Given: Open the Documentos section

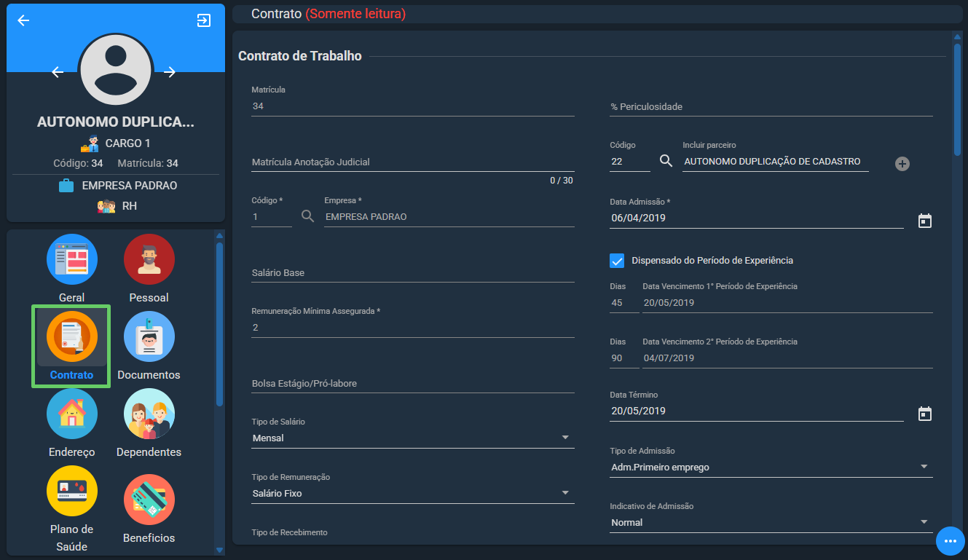Looking at the screenshot, I should coord(149,346).
